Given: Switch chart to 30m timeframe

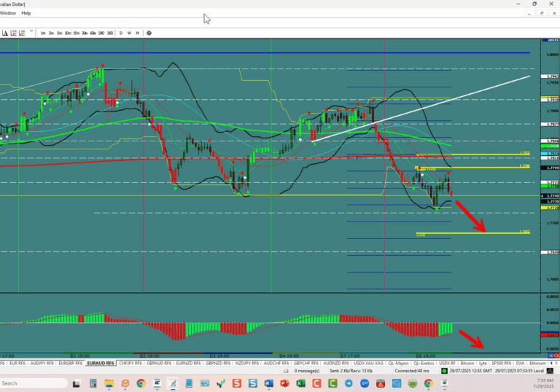Looking at the screenshot, I should point(85,34).
